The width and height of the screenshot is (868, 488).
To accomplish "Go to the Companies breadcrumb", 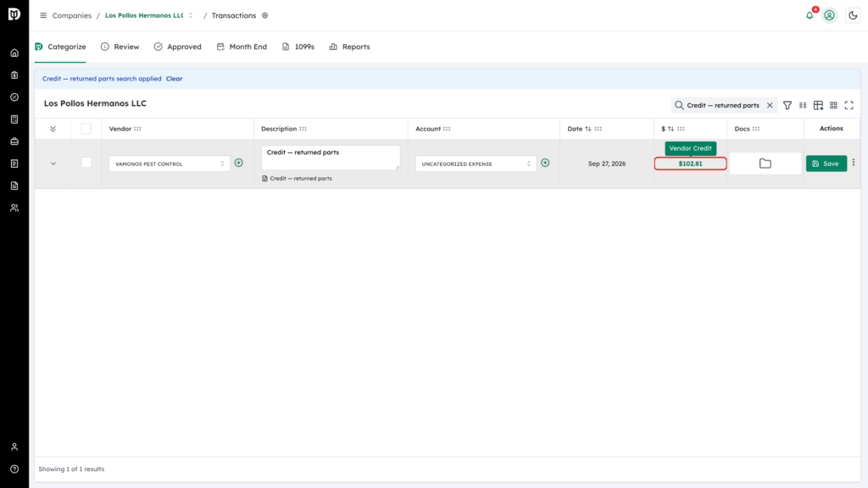I will (x=71, y=15).
